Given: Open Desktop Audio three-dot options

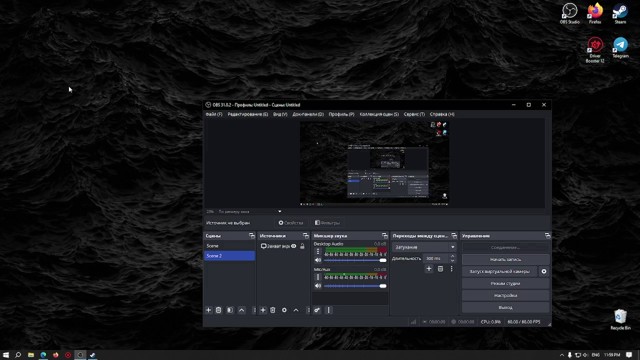Looking at the screenshot, I should point(318,252).
